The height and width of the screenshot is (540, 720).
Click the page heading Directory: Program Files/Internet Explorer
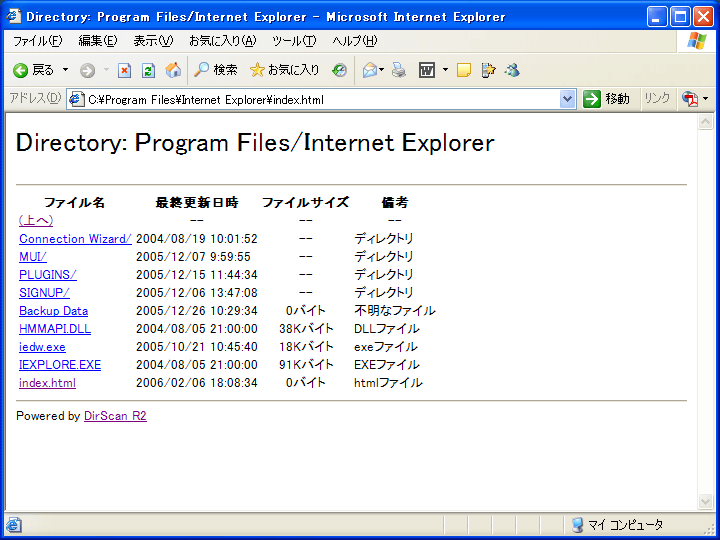point(255,143)
